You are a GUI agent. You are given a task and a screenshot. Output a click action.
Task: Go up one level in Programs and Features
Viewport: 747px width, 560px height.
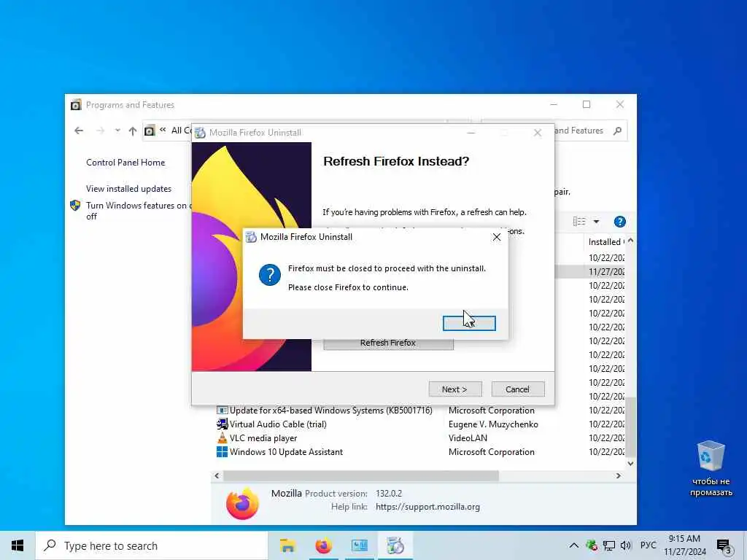point(133,131)
